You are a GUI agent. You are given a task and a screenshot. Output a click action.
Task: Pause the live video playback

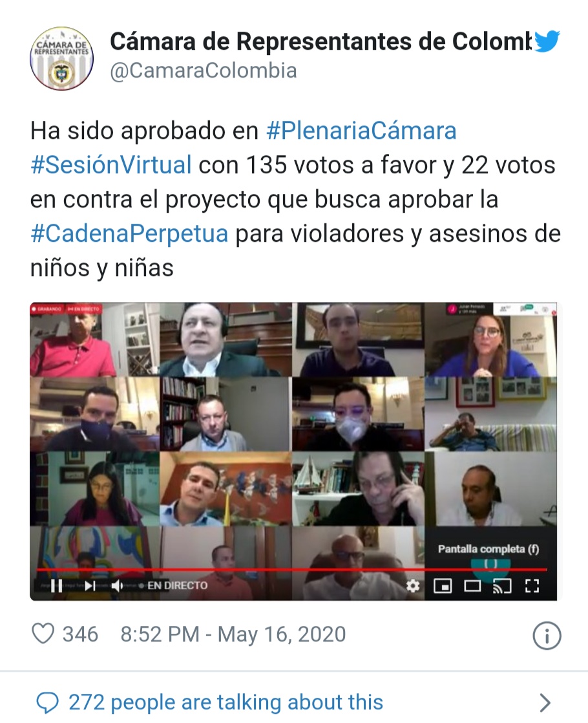[56, 586]
